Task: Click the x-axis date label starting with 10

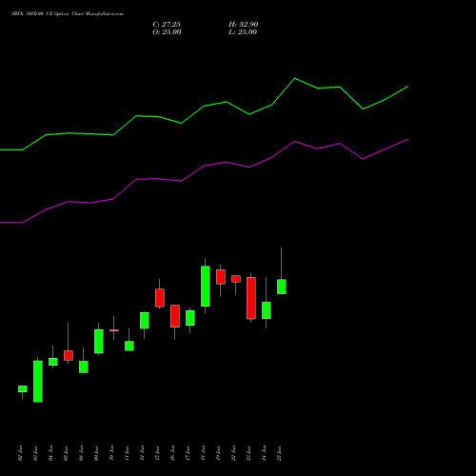Action: (x=111, y=453)
